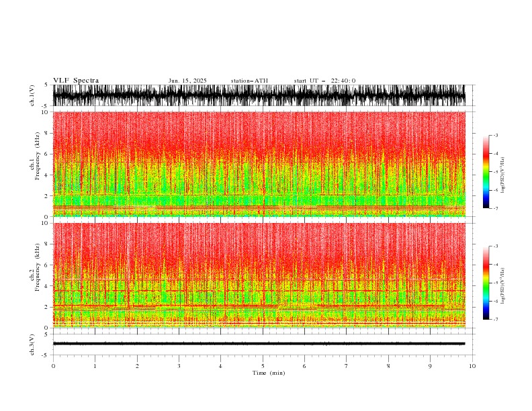Click the time axis tick label '7'
532x411 pixels.
click(x=347, y=366)
